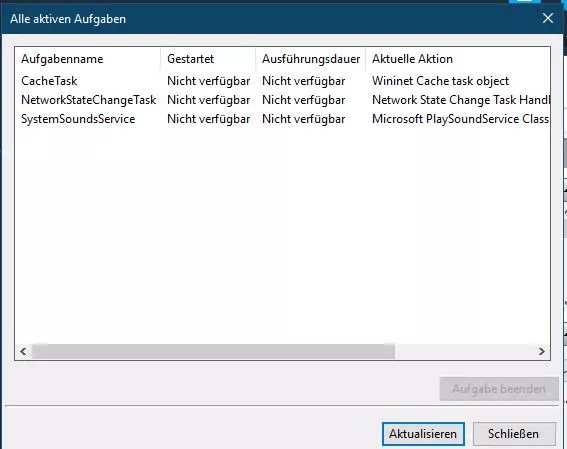Click the Aktualisieren button
Image resolution: width=567 pixels, height=449 pixels.
point(423,434)
